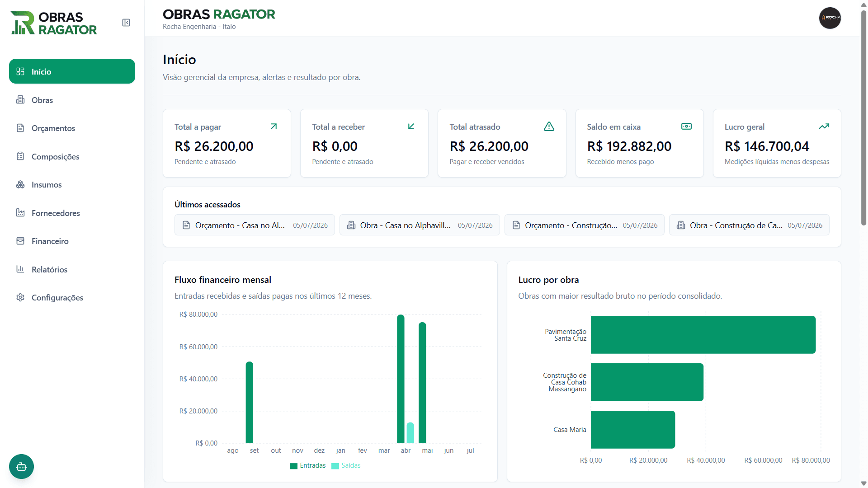Click the Últimos acessados heading
The width and height of the screenshot is (868, 488).
(208, 205)
